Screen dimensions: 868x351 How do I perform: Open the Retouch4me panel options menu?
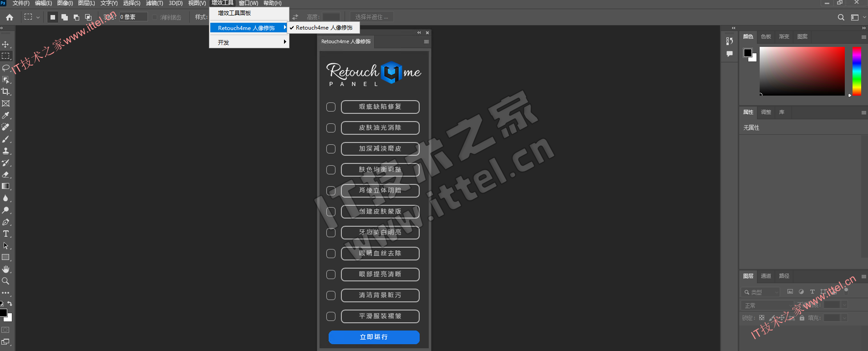coord(426,41)
